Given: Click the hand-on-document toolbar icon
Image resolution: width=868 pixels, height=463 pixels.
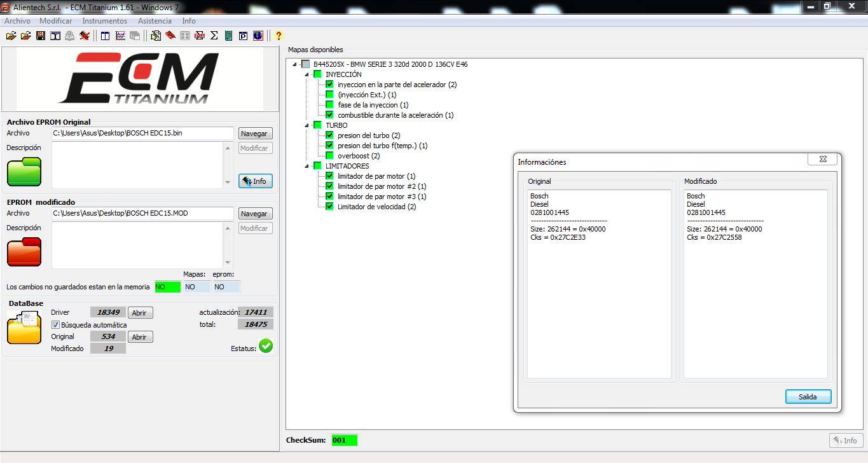Looking at the screenshot, I should point(156,36).
